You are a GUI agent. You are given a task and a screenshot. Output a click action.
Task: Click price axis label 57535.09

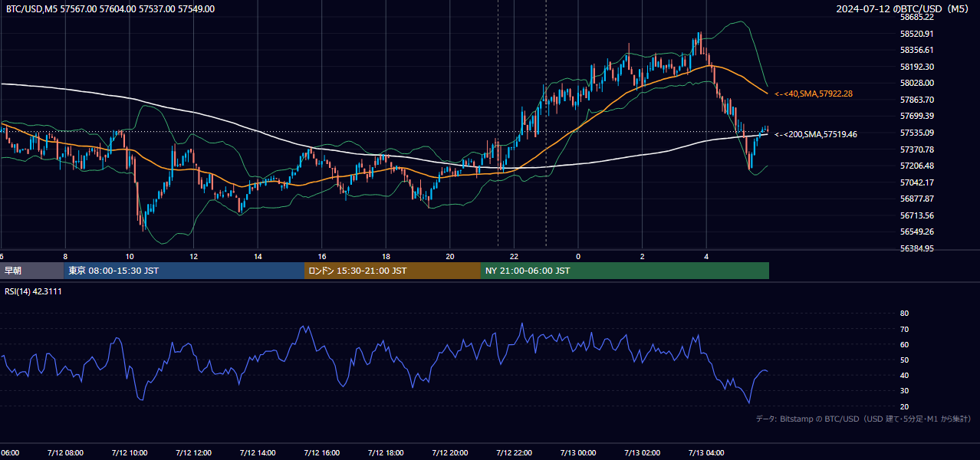pos(916,133)
